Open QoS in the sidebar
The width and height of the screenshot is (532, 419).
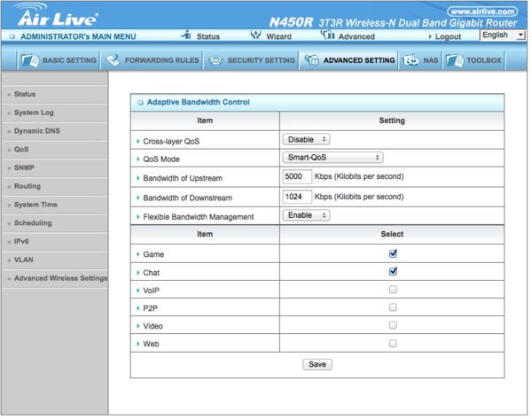pos(21,150)
